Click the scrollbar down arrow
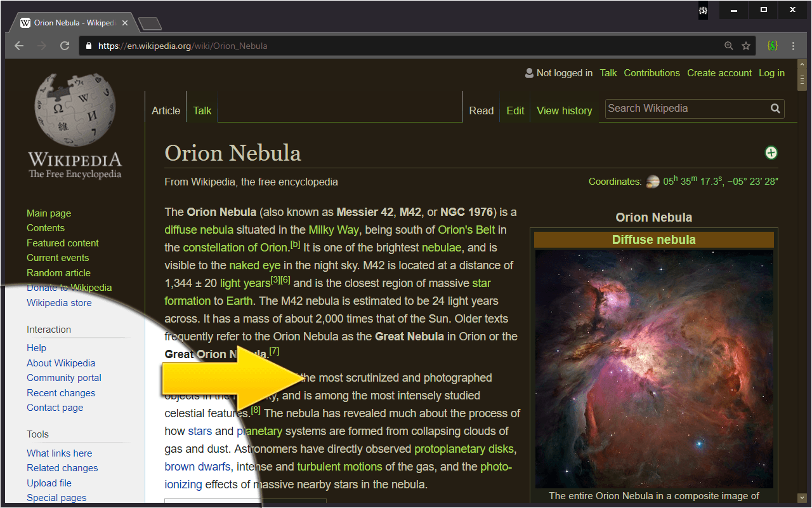The image size is (812, 508). click(x=802, y=498)
